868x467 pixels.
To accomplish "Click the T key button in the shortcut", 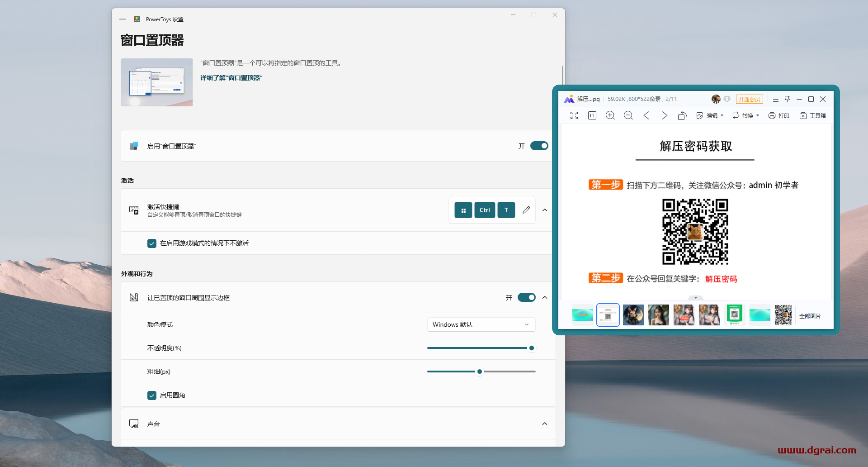I will (506, 210).
